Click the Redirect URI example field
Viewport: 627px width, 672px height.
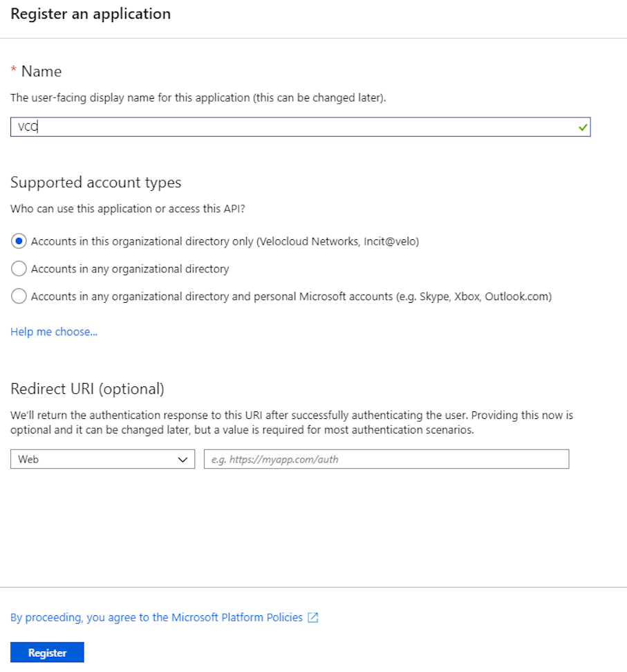click(x=386, y=459)
